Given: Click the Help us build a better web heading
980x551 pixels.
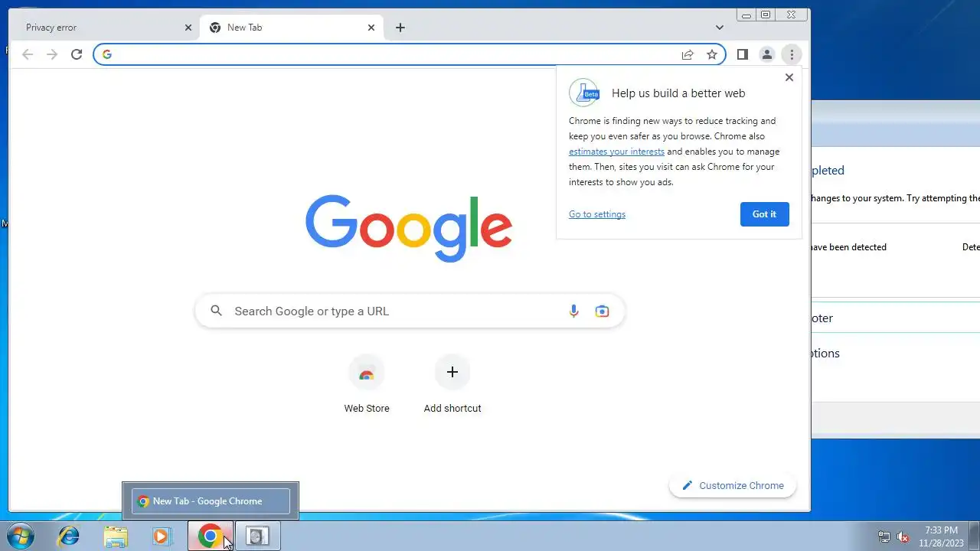Looking at the screenshot, I should [x=678, y=93].
